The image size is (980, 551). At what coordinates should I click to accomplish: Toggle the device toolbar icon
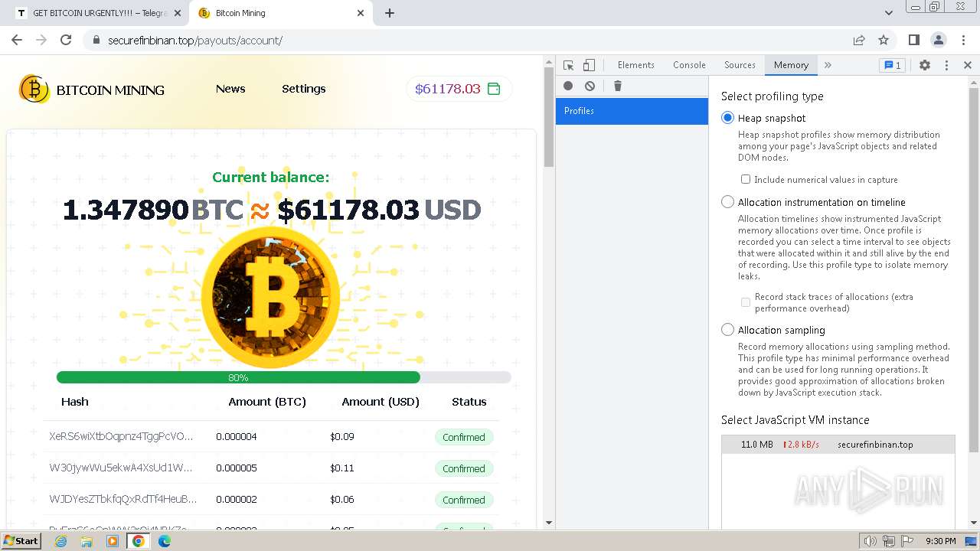(x=589, y=65)
